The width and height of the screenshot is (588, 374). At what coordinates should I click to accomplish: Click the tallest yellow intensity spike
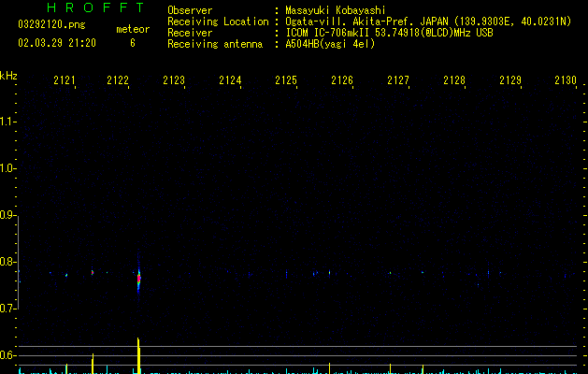point(138,355)
